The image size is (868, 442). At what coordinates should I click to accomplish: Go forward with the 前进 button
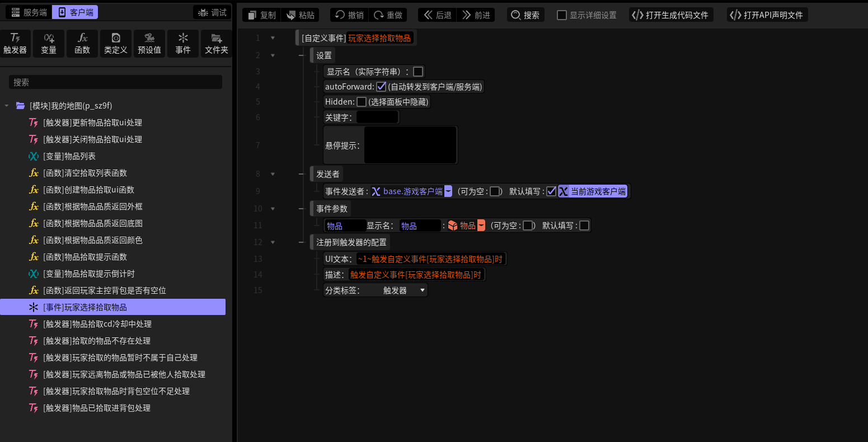tap(476, 15)
